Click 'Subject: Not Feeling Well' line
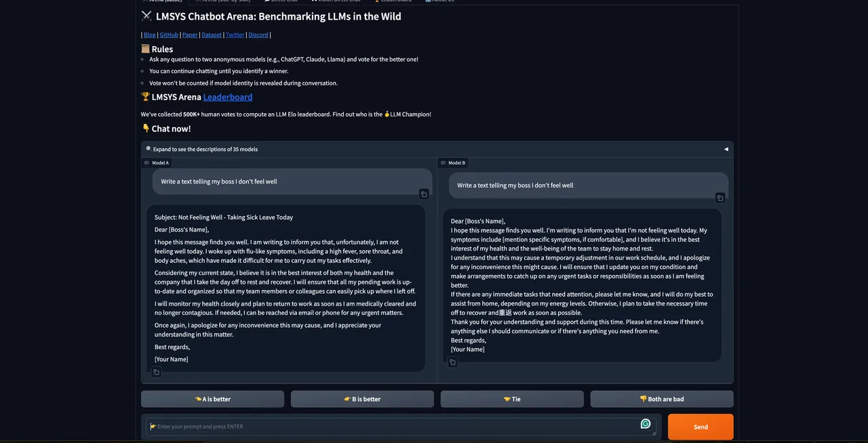The image size is (868, 443). 224,217
